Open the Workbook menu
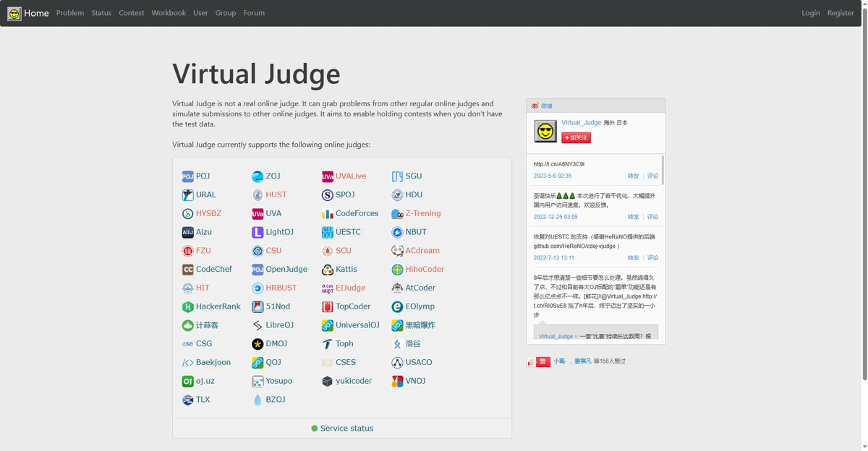The image size is (868, 451). pyautogui.click(x=169, y=13)
